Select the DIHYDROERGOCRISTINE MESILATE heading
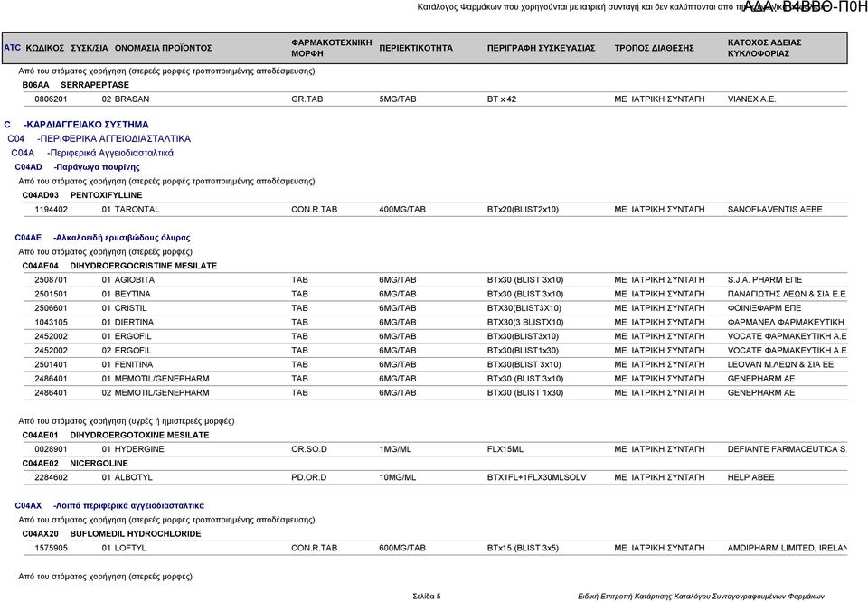The width and height of the screenshot is (868, 602). click(119, 266)
